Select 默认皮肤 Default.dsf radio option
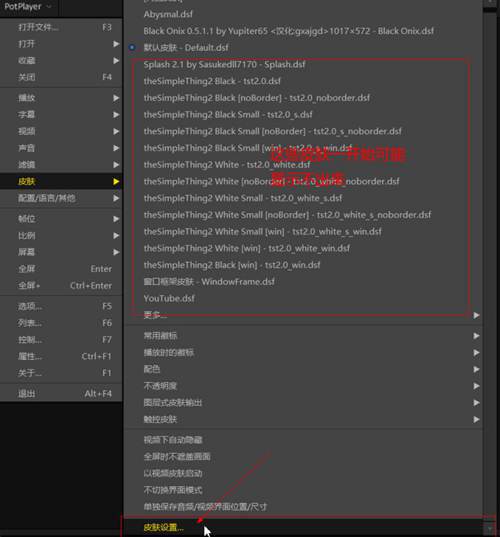This screenshot has height=537, width=500. tap(303, 48)
